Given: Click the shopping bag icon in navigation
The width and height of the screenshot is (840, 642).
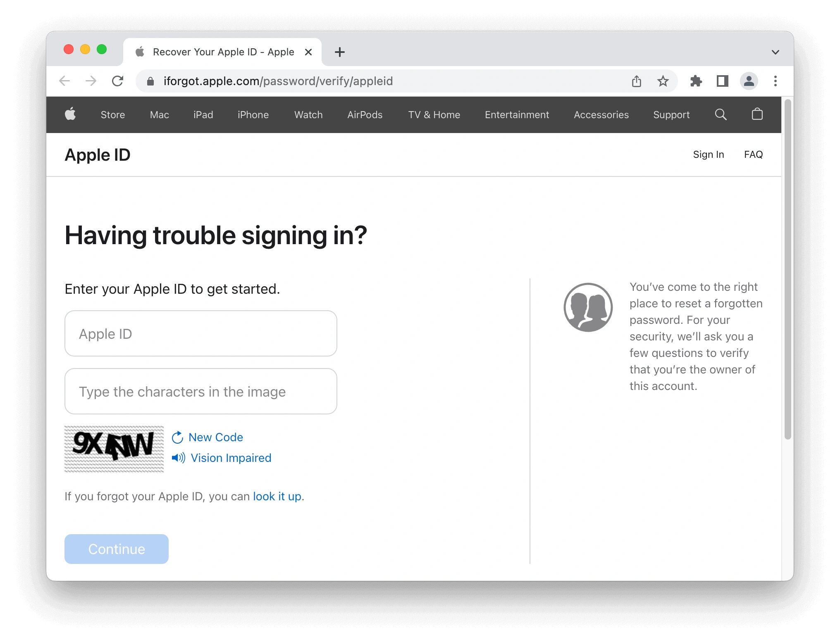Looking at the screenshot, I should 757,114.
